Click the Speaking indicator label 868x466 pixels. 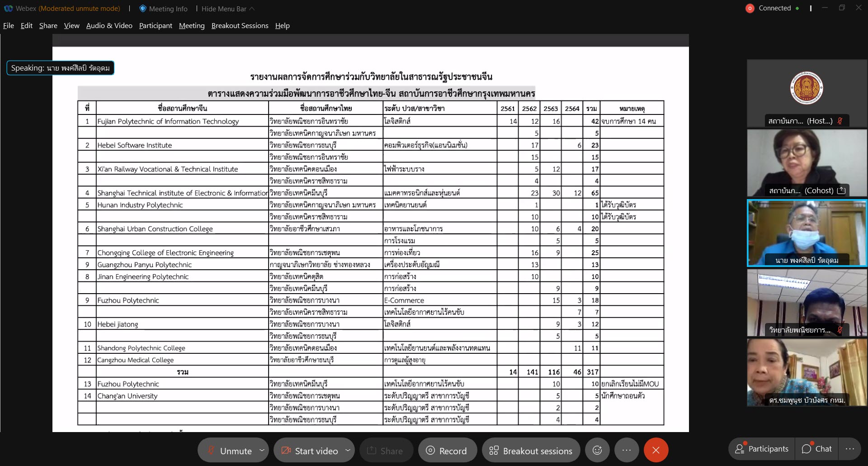pos(60,68)
